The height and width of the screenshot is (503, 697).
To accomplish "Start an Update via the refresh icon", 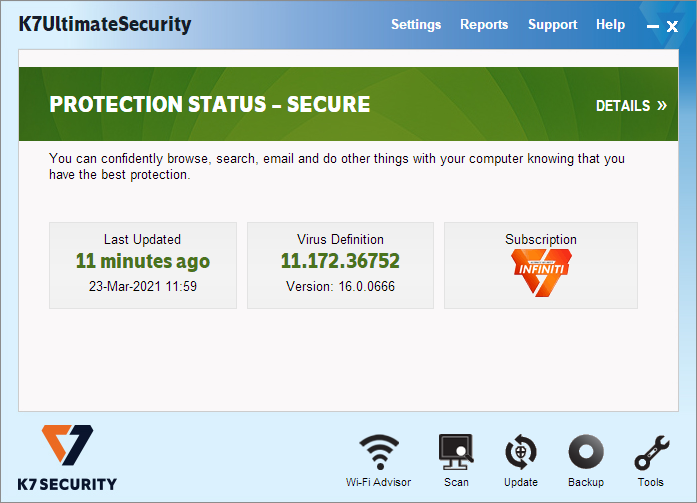I will point(521,452).
